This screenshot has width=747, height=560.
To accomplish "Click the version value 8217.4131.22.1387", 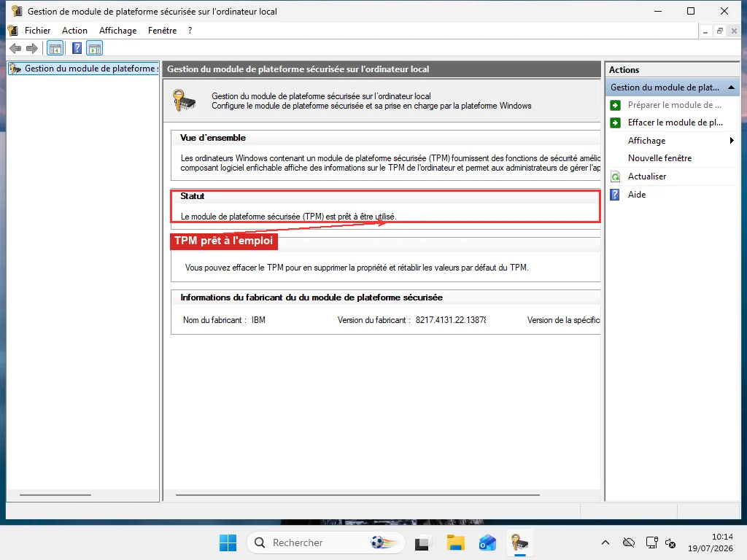I will click(x=451, y=320).
